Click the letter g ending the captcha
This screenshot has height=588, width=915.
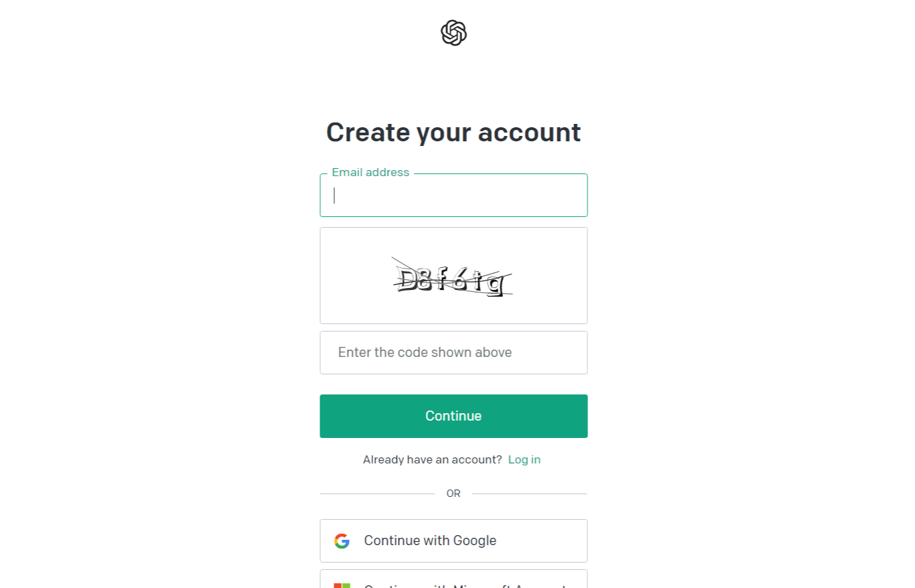click(494, 285)
